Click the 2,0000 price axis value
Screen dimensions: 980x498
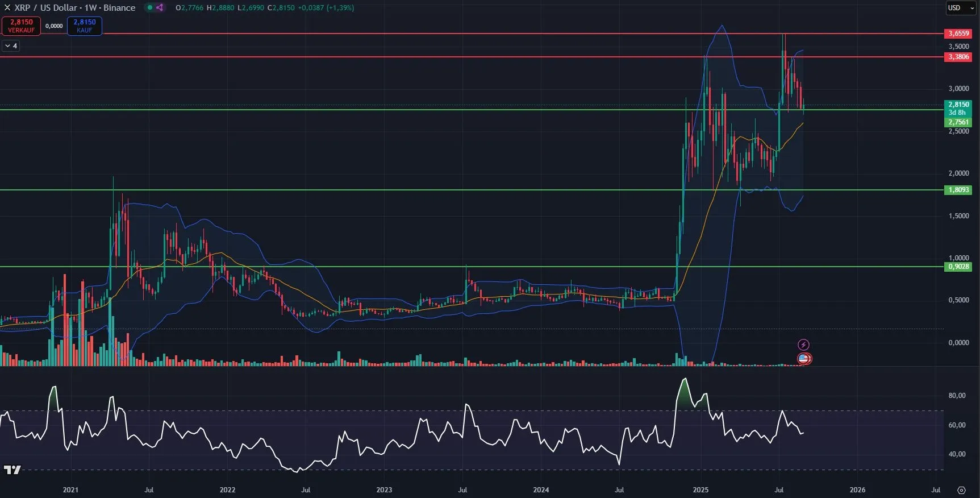coord(958,173)
